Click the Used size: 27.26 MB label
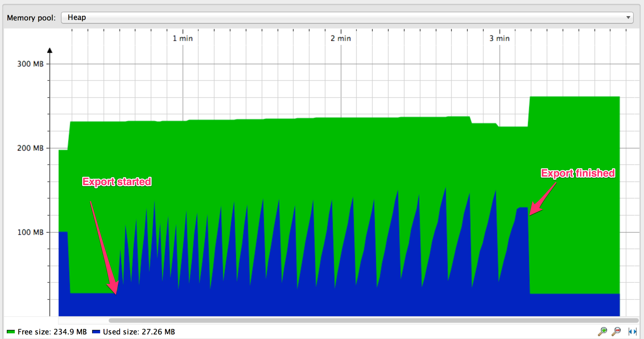Screen dimensions: 644x339 click(139, 332)
